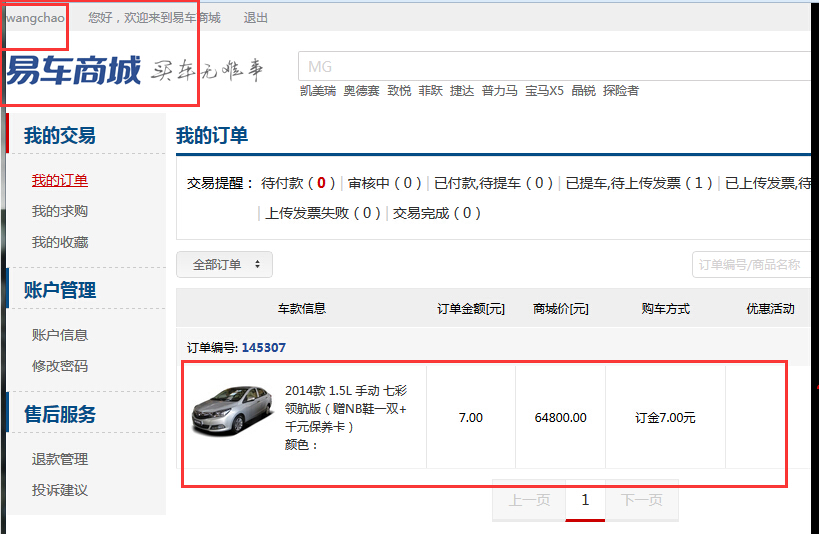Click the 优惠活动 column header
819x534 pixels.
tap(770, 309)
